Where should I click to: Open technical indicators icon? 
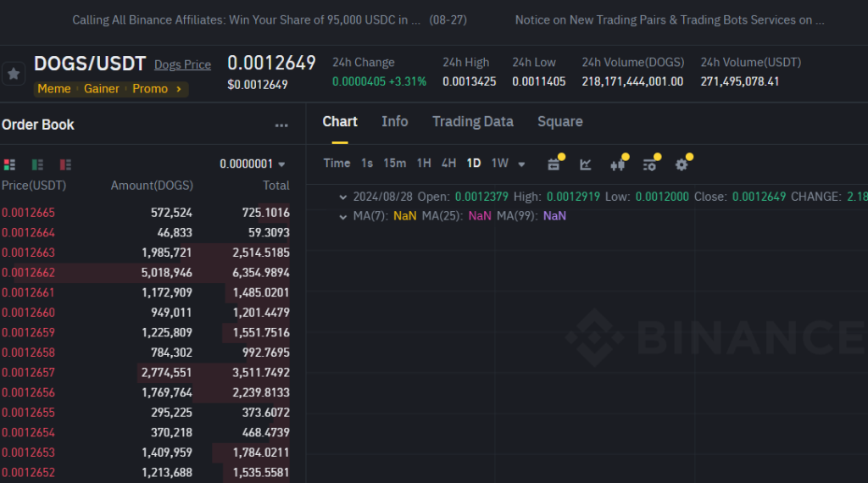tap(649, 164)
